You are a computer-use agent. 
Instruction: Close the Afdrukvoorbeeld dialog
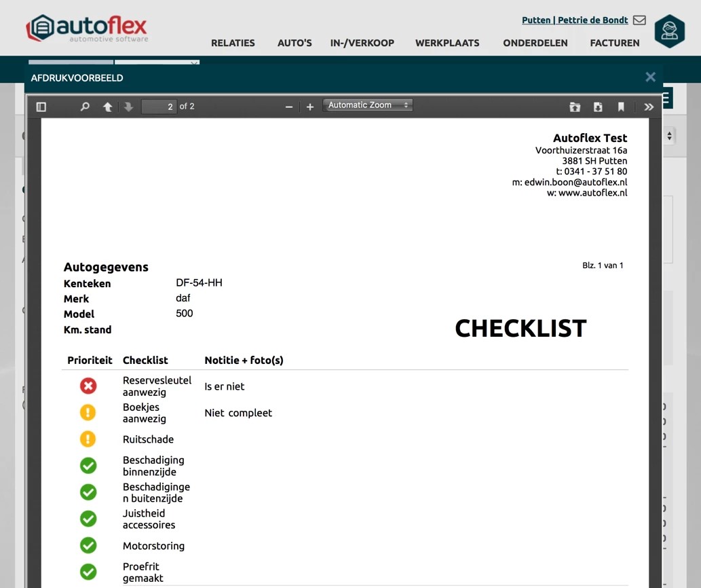[x=650, y=77]
